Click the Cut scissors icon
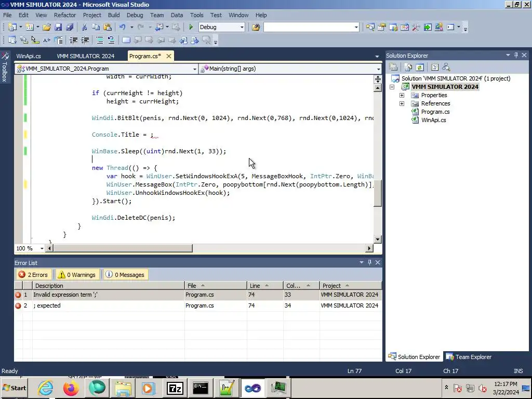Screen dimensions: 532x399 (x=84, y=27)
